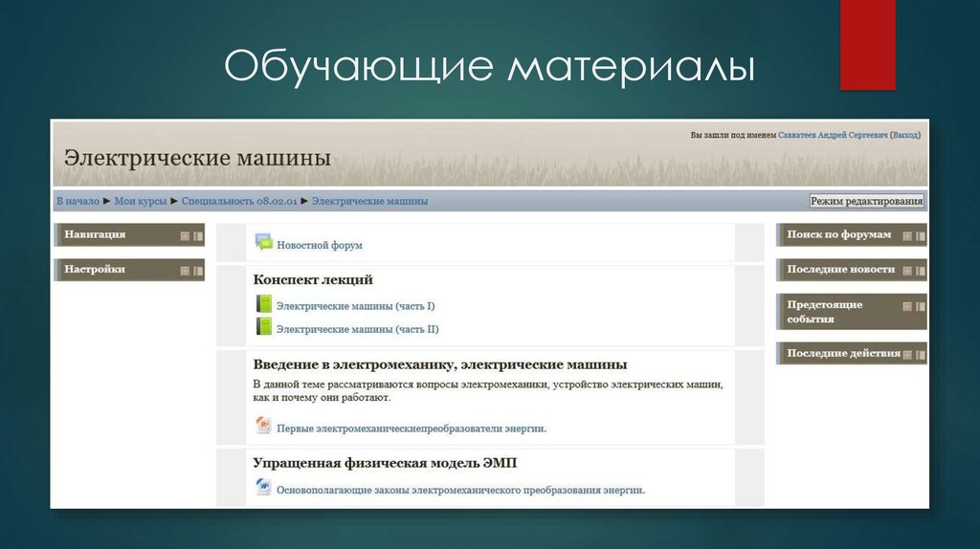
Task: Open the Новостной форум link
Action: click(x=320, y=246)
